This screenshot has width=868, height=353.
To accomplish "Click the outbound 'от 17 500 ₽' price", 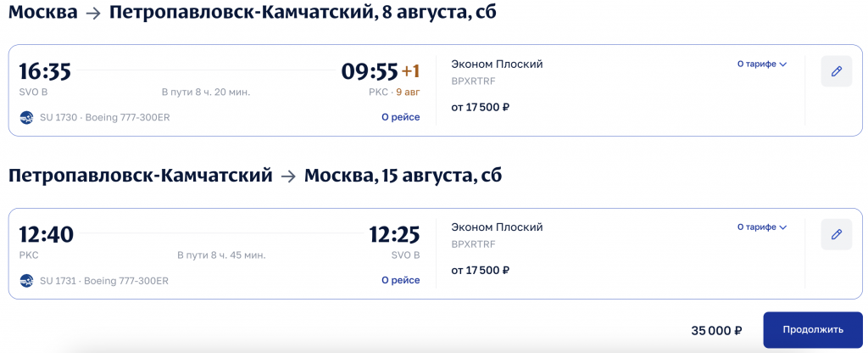I will point(480,107).
